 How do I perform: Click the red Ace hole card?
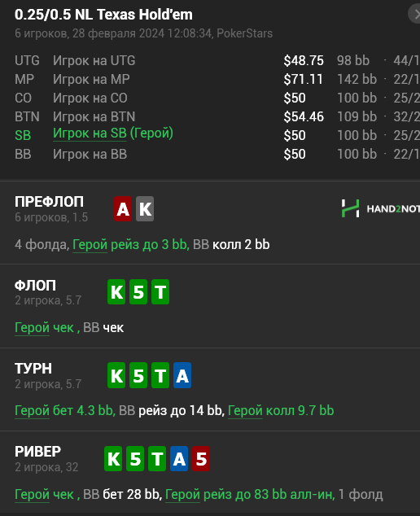point(123,208)
